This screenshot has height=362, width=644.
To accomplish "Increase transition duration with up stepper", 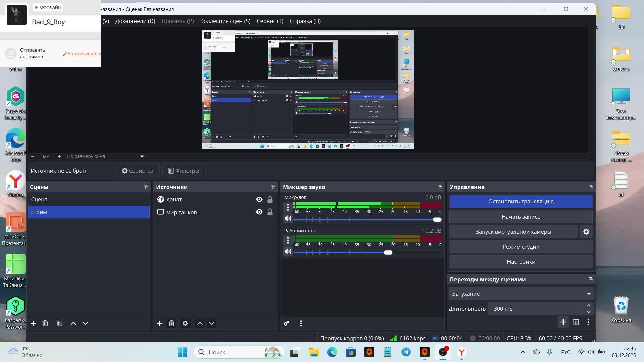I will [x=589, y=305].
